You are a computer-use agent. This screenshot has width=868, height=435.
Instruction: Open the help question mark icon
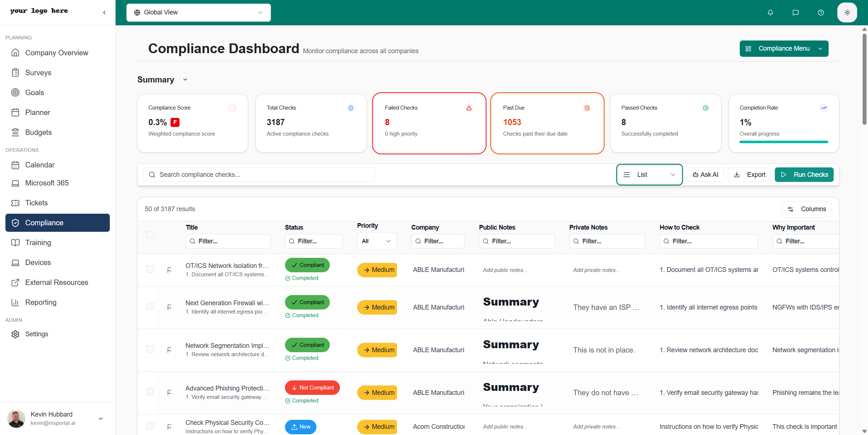pos(820,12)
